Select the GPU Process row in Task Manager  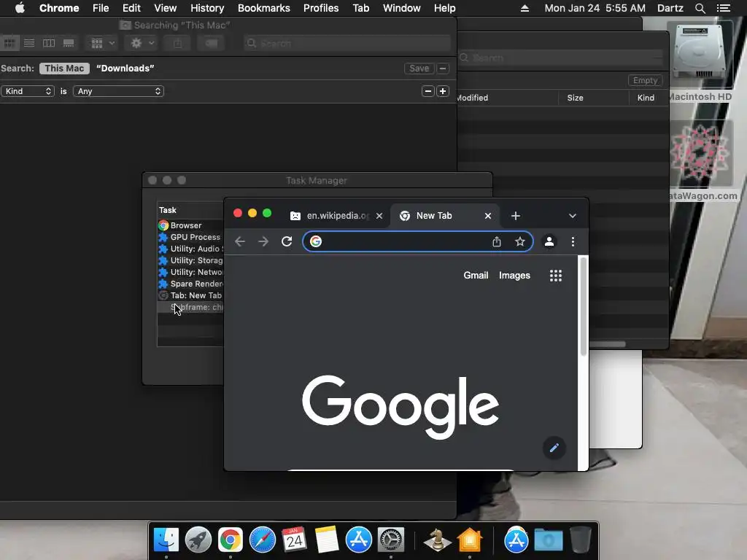[x=190, y=237]
